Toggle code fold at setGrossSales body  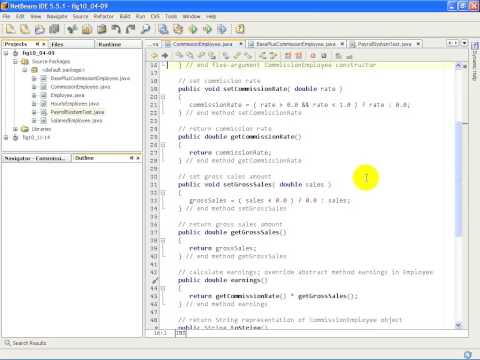pos(163,193)
